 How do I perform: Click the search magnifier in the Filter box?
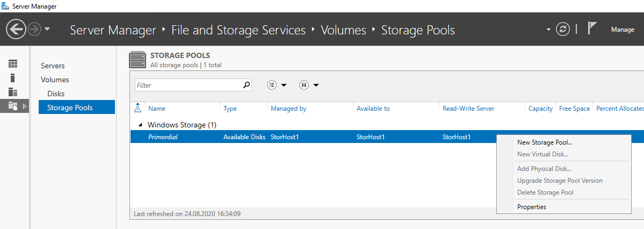click(x=247, y=85)
